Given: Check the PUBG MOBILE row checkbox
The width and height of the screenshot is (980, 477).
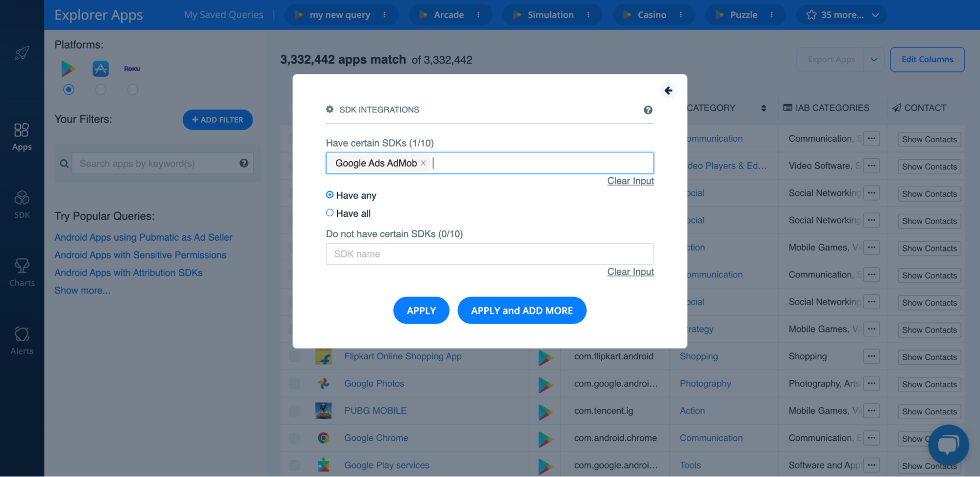Looking at the screenshot, I should point(295,411).
